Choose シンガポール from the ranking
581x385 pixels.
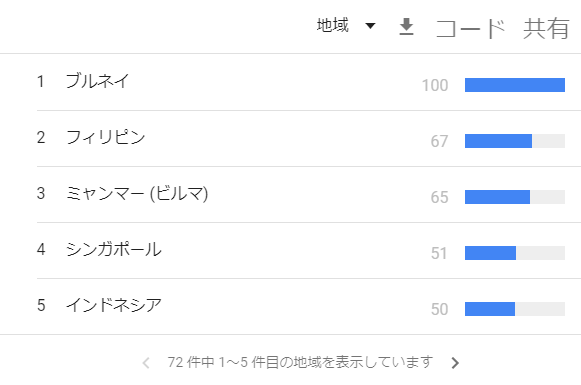(x=113, y=249)
